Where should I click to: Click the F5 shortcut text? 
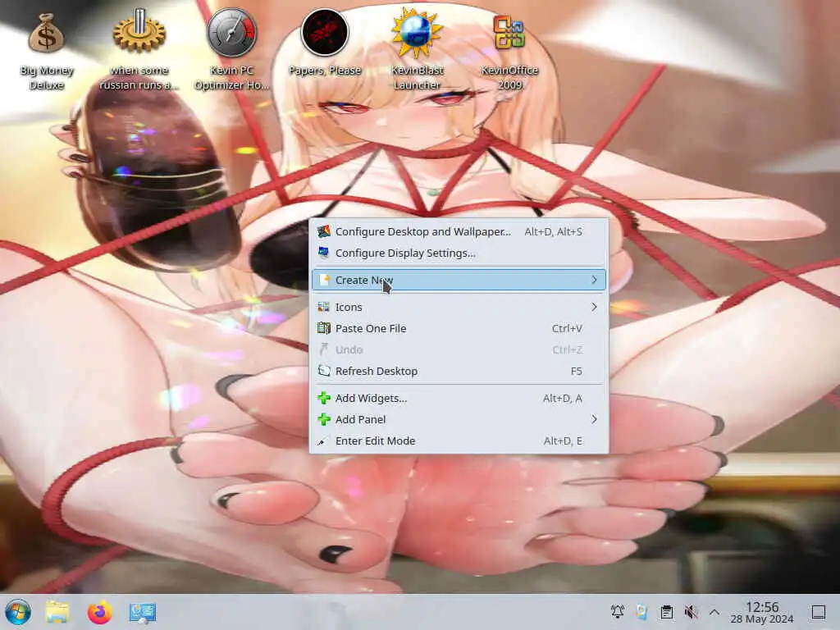point(577,372)
